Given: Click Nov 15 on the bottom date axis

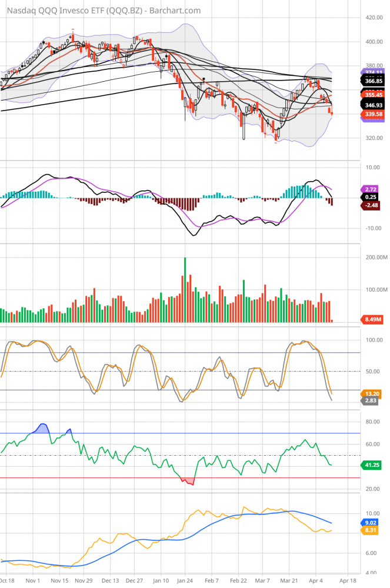Looking at the screenshot, I should click(x=59, y=580).
